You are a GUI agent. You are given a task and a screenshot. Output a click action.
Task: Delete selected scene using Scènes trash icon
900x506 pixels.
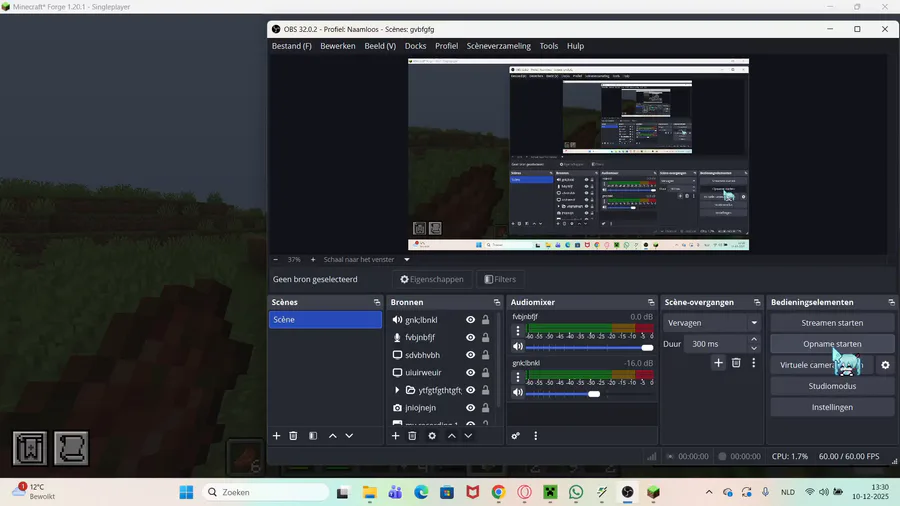(293, 436)
